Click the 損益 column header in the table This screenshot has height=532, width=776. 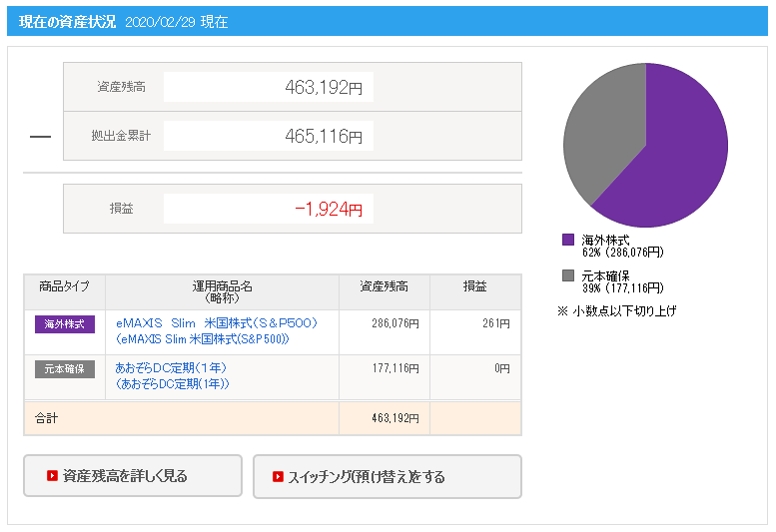tap(475, 286)
